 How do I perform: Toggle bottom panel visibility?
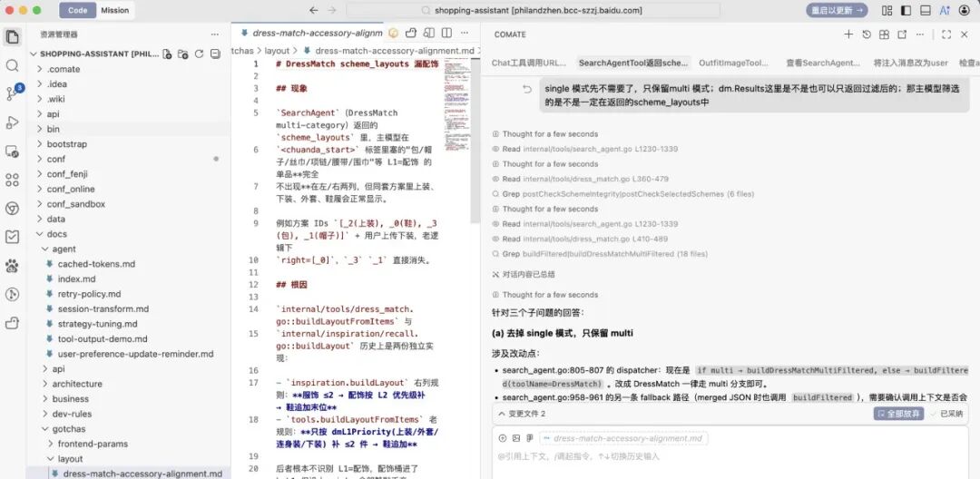926,10
